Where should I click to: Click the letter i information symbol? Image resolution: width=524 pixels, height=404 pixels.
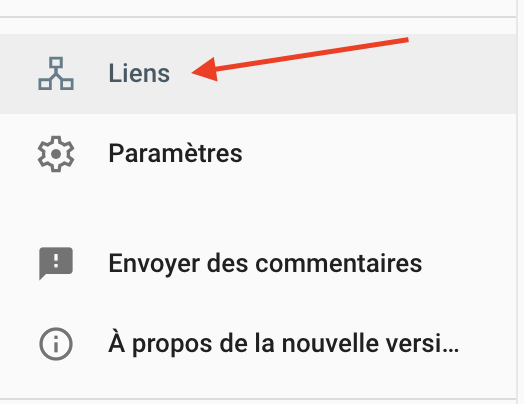pyautogui.click(x=56, y=344)
